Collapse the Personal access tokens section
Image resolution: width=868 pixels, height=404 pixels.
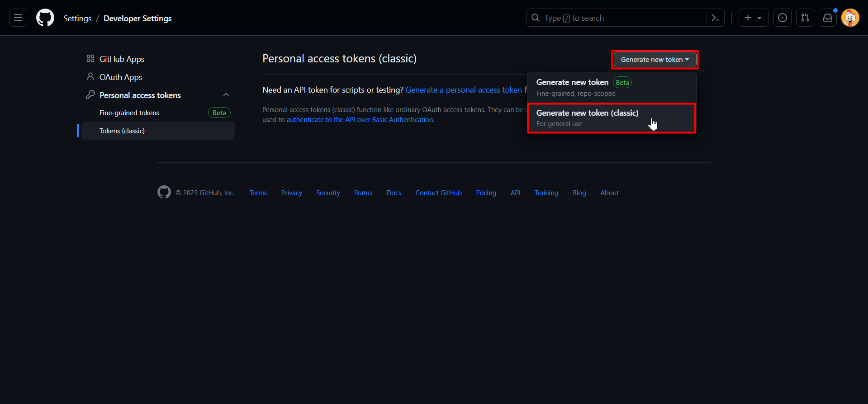point(226,95)
